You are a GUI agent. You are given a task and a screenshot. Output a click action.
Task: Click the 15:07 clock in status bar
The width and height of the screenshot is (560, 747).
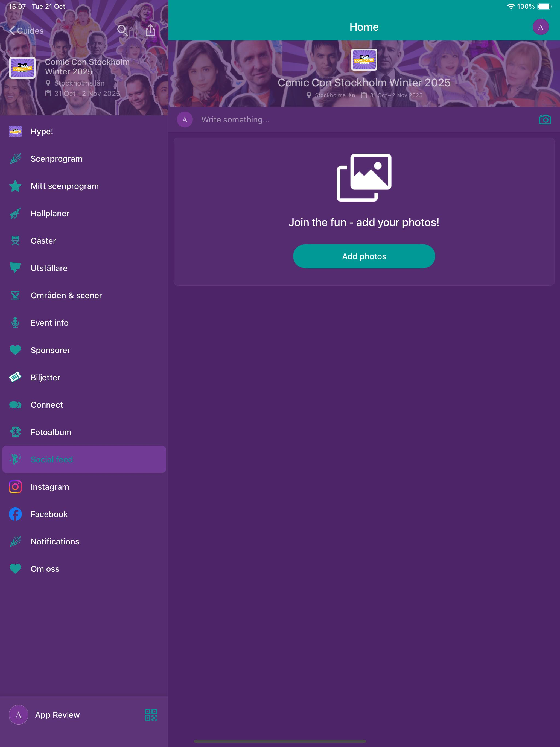[17, 6]
